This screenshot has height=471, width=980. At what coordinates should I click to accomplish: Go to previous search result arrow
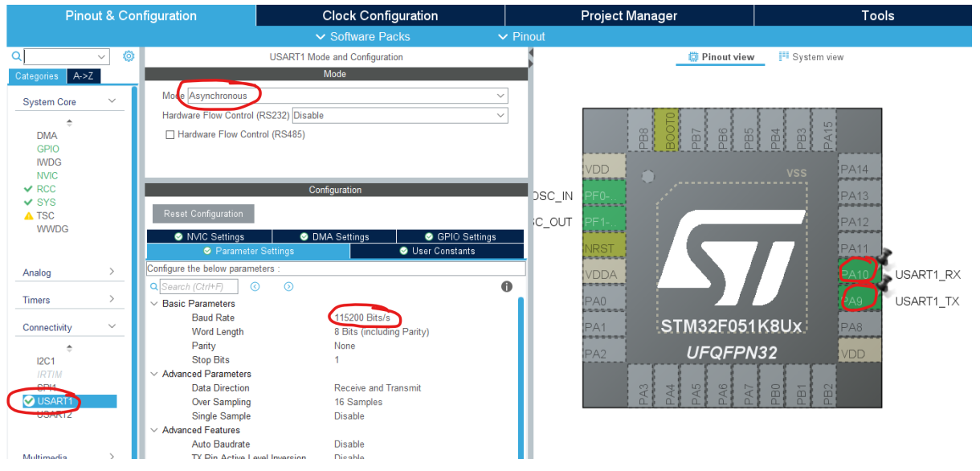[x=255, y=287]
